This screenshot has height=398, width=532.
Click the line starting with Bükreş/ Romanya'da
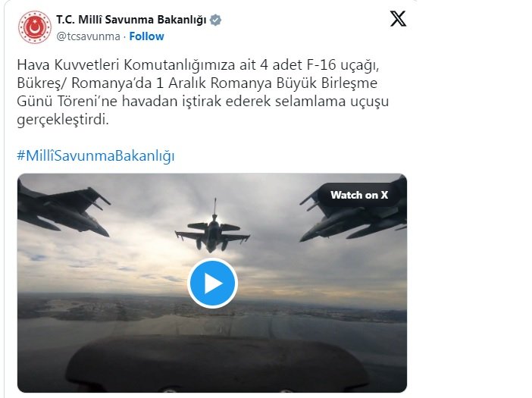(197, 83)
